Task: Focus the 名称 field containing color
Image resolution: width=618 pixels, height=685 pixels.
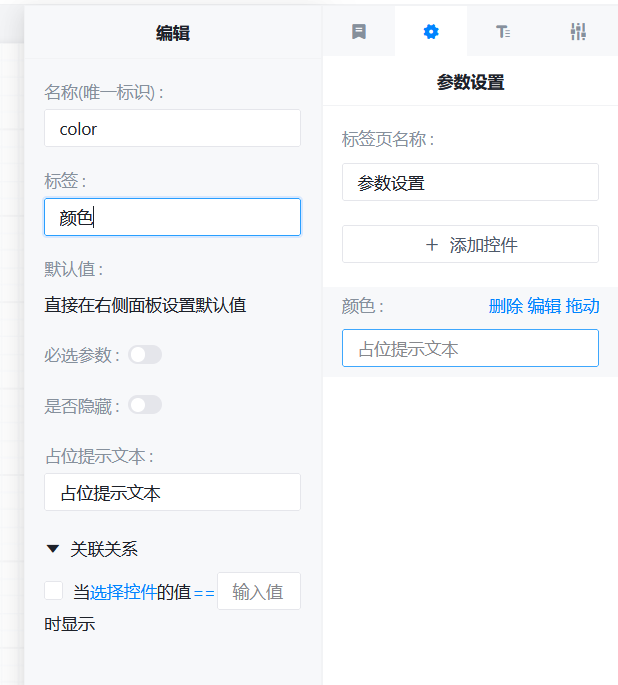Action: [172, 129]
